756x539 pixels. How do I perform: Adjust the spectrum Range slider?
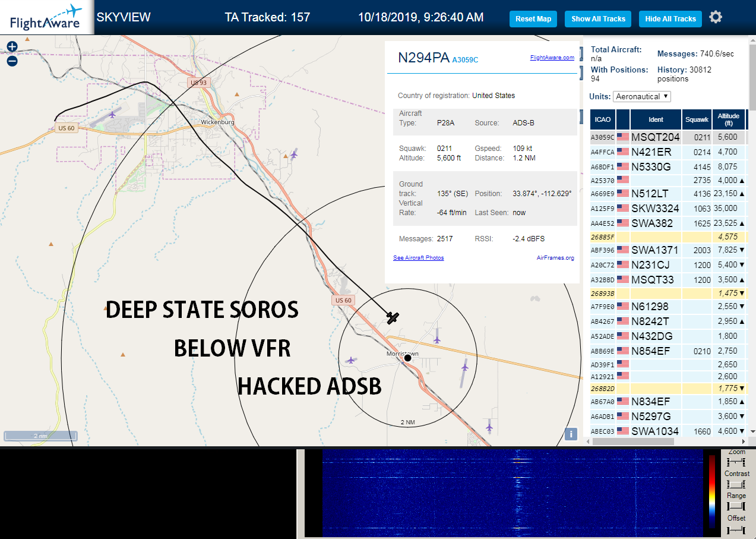(x=736, y=506)
